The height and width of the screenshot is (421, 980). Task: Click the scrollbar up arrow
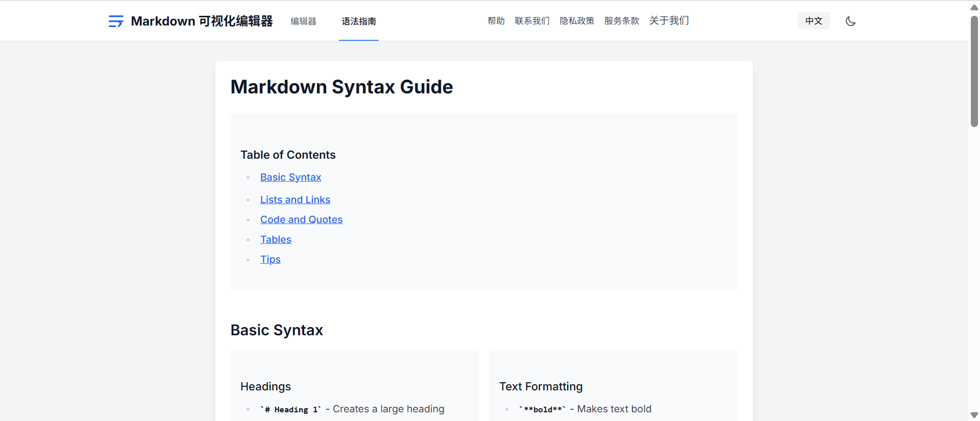click(x=974, y=7)
